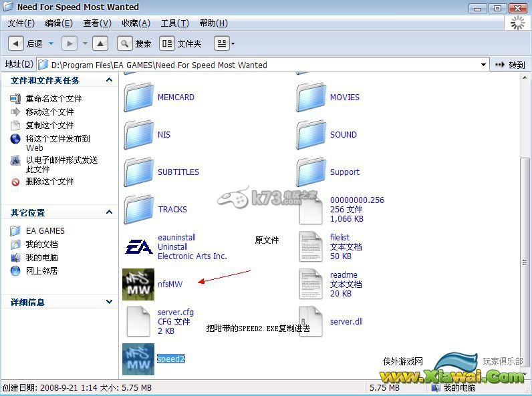Image resolution: width=532 pixels, height=396 pixels.
Task: Click the 转到 go button
Action: pyautogui.click(x=510, y=65)
